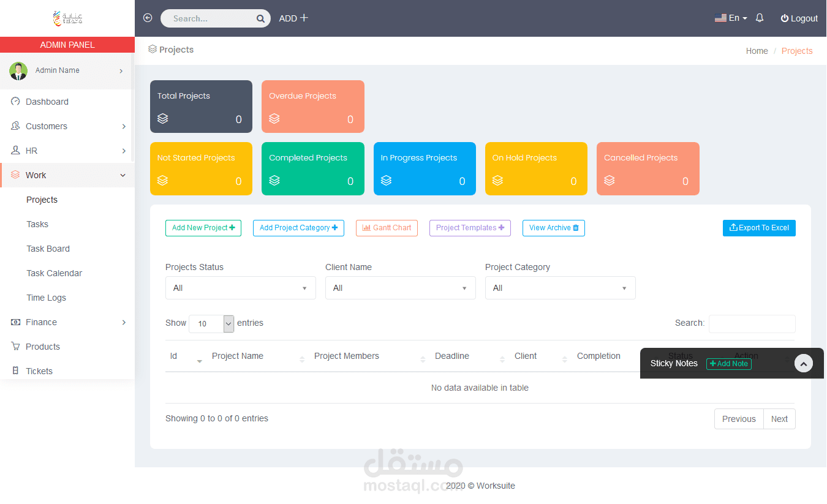Viewport: 827px width, 504px height.
Task: Click layers icon on In Progress Projects card
Action: [386, 181]
